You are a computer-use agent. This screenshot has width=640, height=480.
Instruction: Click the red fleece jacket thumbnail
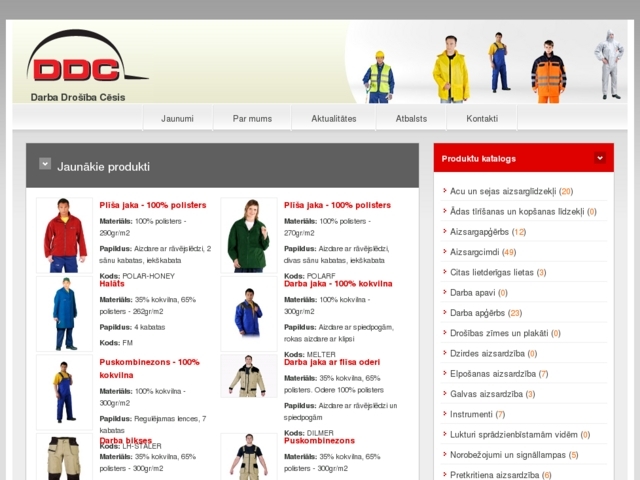coord(64,236)
